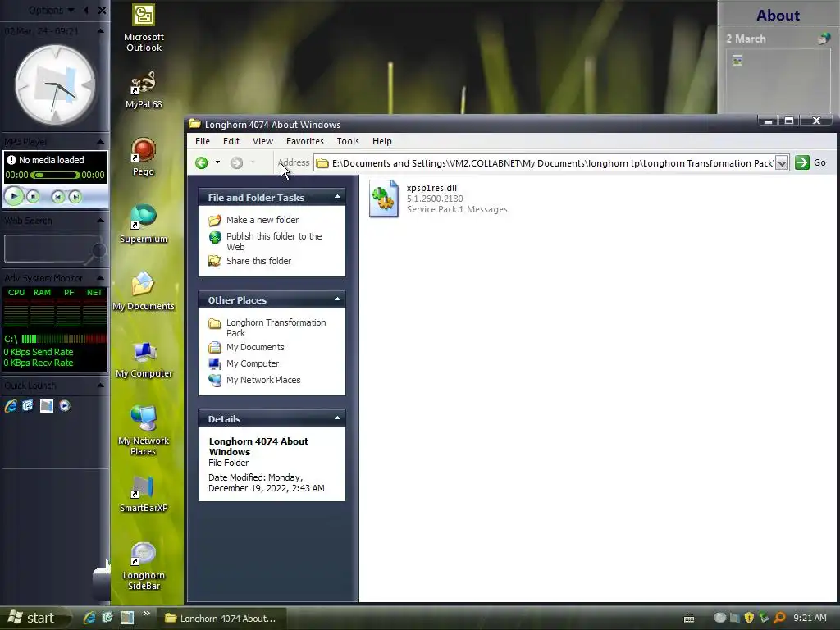Select the Longhorn SideBar desktop shortcut

(x=144, y=566)
